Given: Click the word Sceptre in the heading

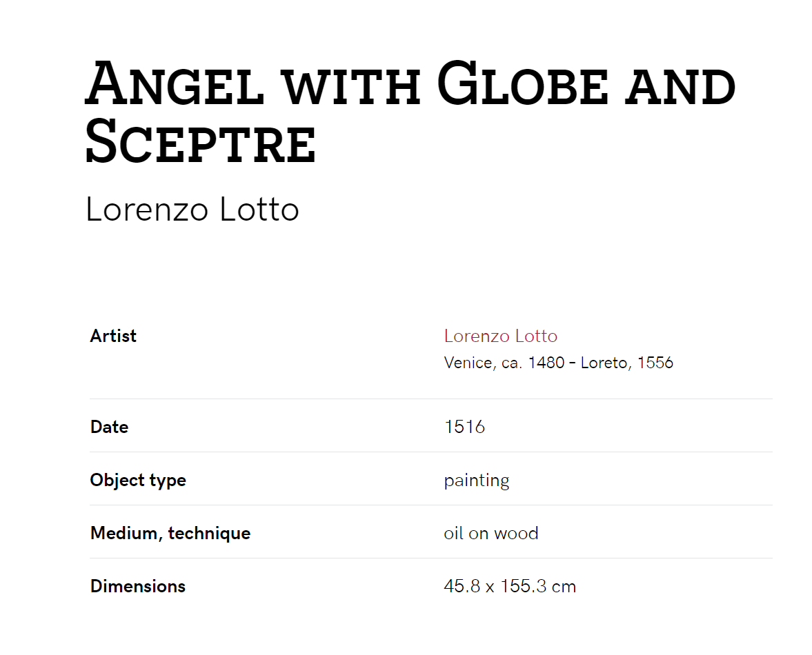Looking at the screenshot, I should tap(200, 141).
